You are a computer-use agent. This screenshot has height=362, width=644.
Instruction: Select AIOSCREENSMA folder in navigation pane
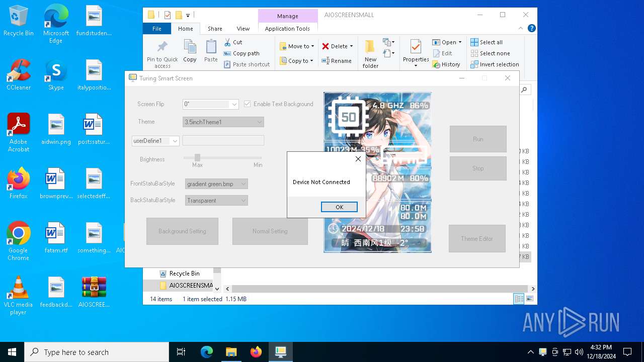tap(186, 286)
